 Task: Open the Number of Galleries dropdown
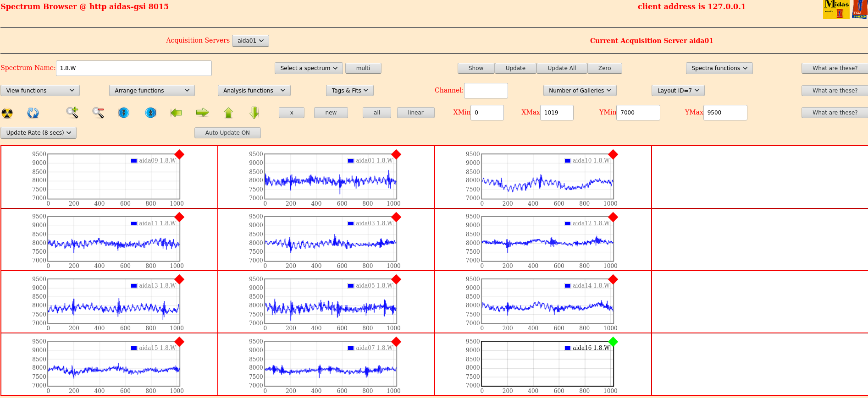click(x=580, y=91)
